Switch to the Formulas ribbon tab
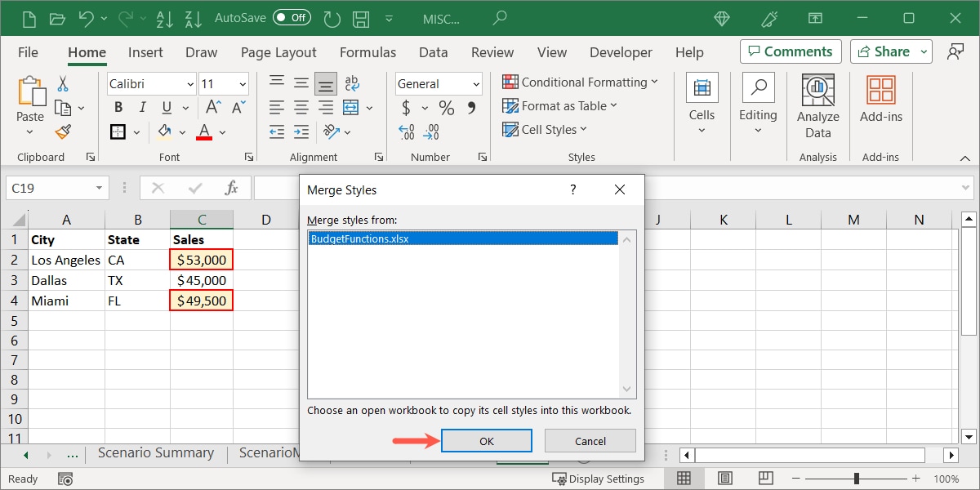The image size is (980, 490). [x=367, y=51]
